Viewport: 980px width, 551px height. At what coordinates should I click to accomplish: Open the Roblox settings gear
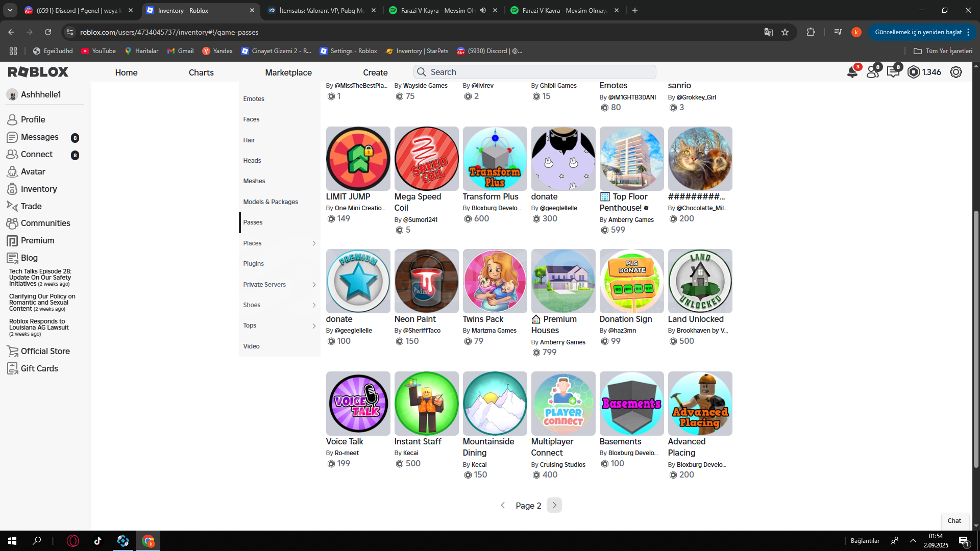(956, 72)
